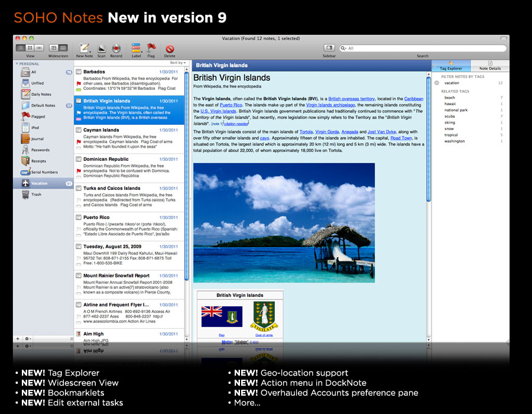
Task: Click the New Note toolbar icon
Action: point(84,48)
